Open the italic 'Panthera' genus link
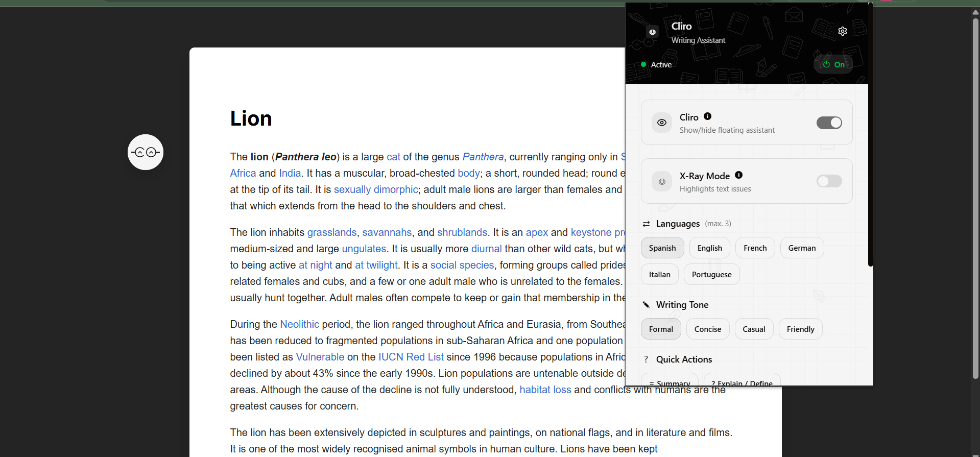The image size is (980, 457). point(483,157)
